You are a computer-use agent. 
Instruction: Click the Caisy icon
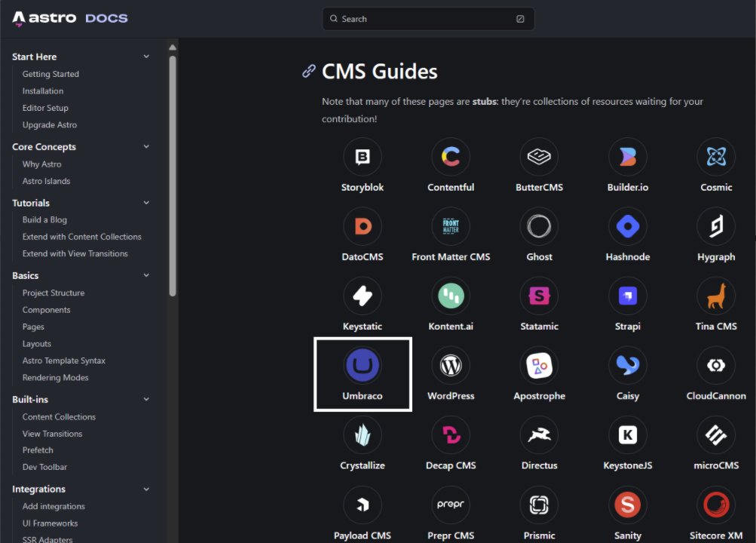[x=628, y=366]
